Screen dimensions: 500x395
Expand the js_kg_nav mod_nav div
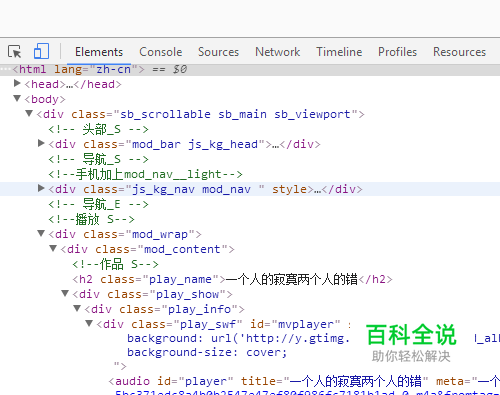tap(41, 188)
